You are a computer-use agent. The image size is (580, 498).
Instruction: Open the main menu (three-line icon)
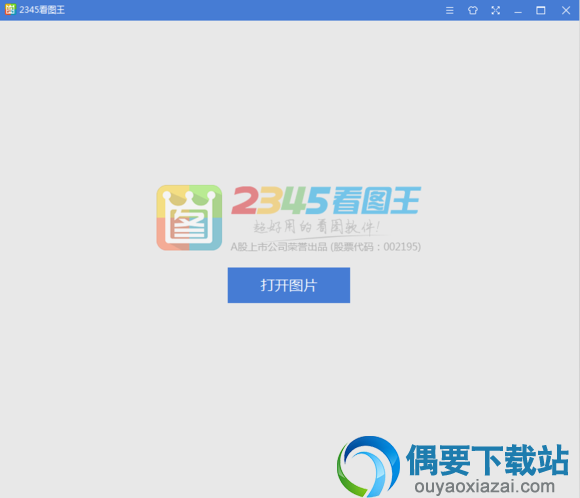point(449,10)
